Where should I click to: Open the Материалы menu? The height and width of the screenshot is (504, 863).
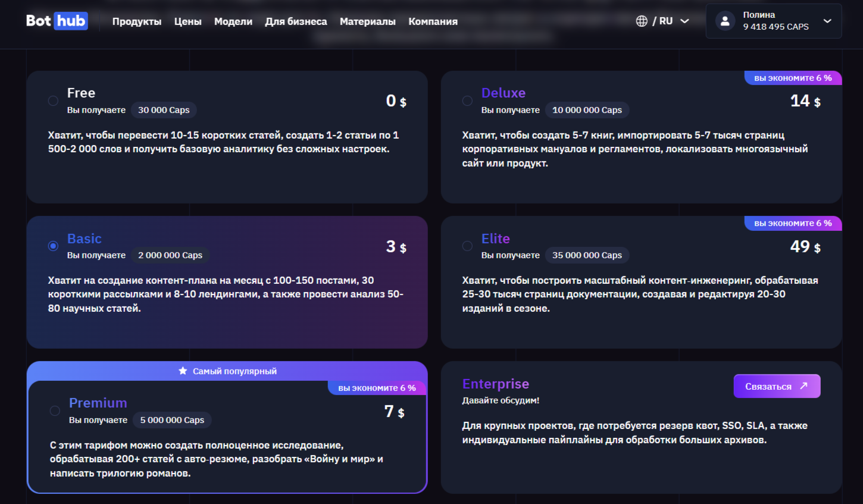(367, 21)
